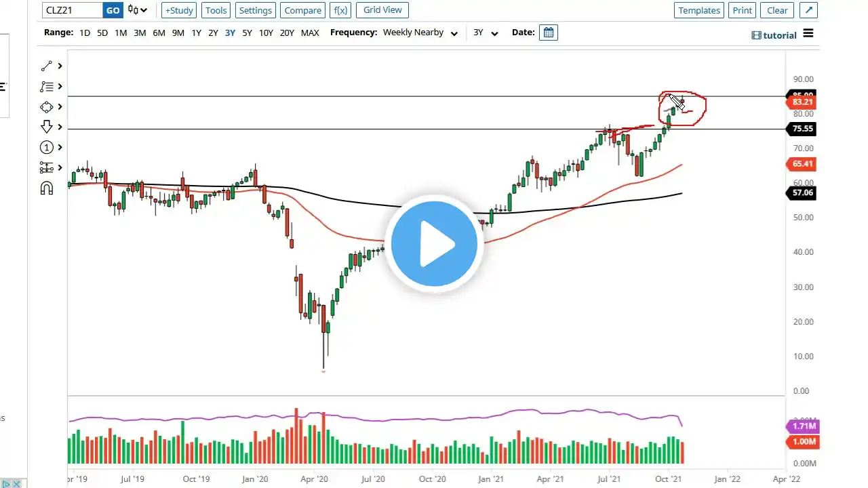Screen dimensions: 868x488
Task: Select the shape polygon tool icon
Action: (x=46, y=106)
